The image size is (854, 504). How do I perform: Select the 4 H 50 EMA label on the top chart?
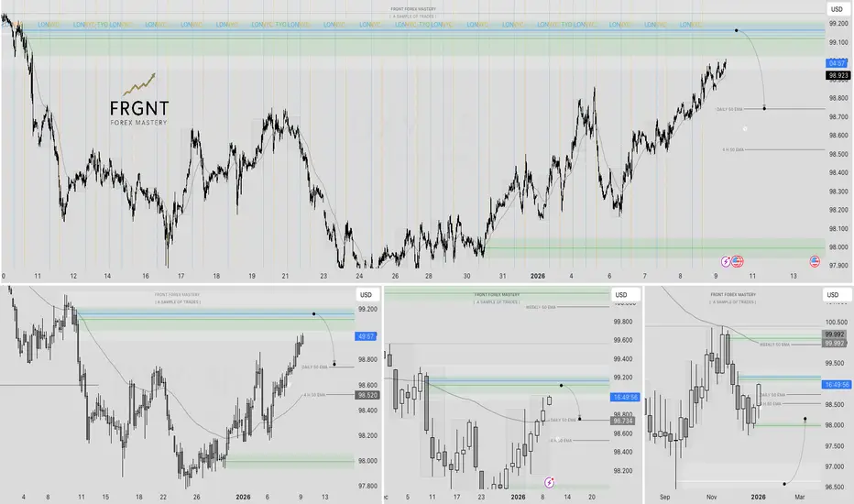pyautogui.click(x=733, y=150)
